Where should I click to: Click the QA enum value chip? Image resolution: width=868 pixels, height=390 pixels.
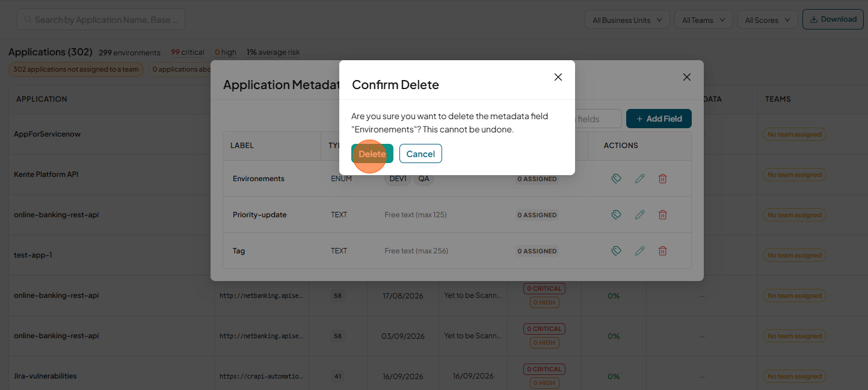pos(424,179)
